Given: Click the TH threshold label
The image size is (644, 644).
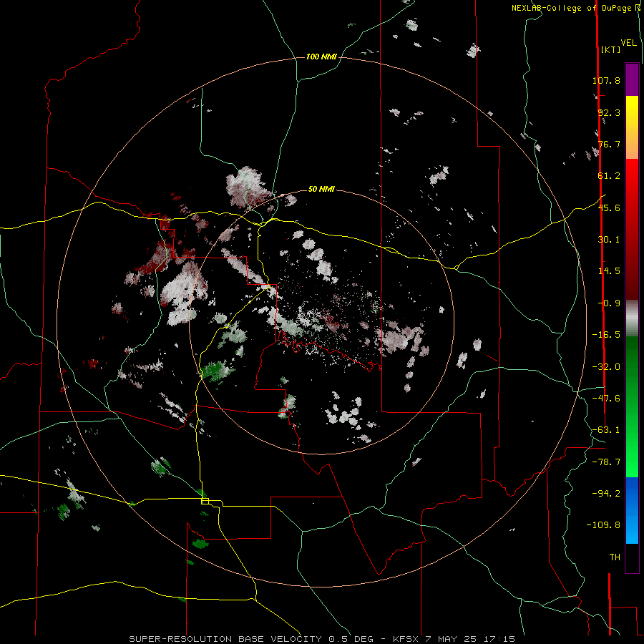Looking at the screenshot, I should pyautogui.click(x=615, y=557).
